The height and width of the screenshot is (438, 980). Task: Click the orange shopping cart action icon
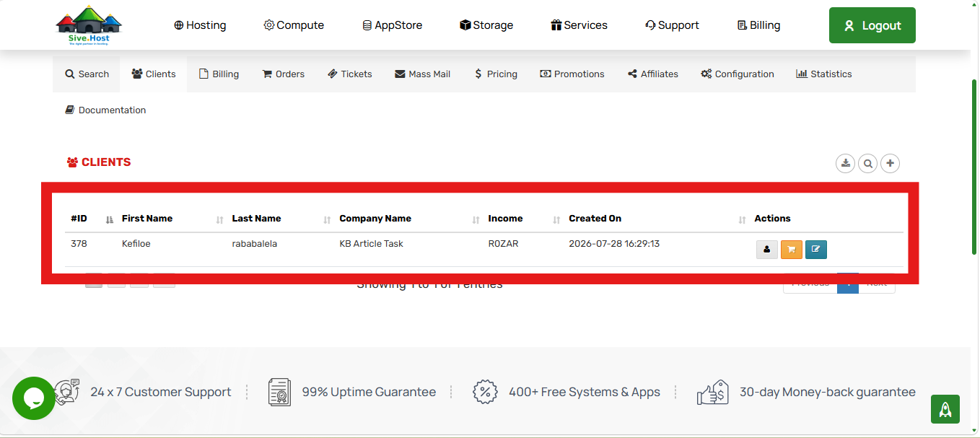(791, 250)
